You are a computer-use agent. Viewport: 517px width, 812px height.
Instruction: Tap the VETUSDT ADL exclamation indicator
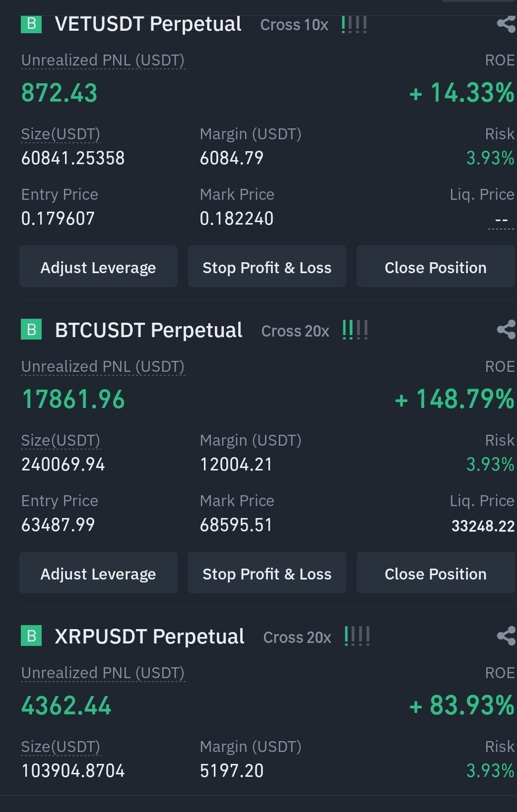(354, 25)
